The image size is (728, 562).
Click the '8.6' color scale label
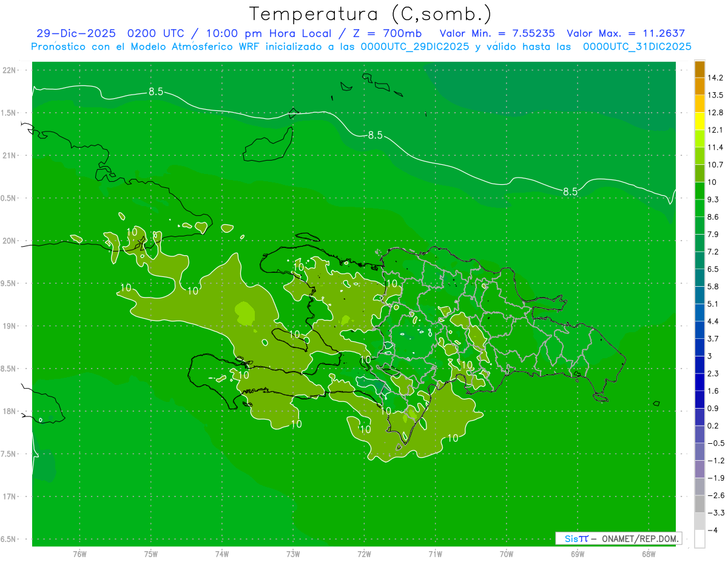point(713,217)
